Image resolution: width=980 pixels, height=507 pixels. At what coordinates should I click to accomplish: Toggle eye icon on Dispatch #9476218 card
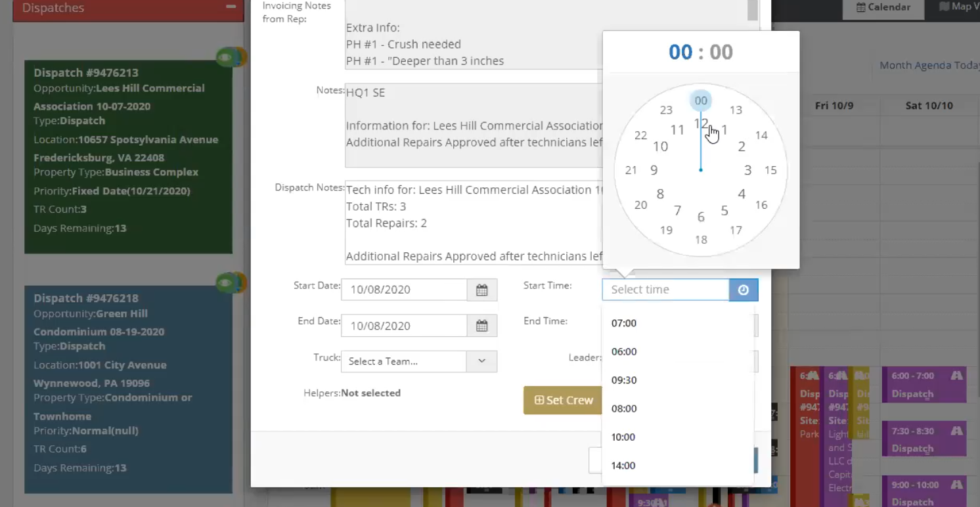click(x=227, y=283)
